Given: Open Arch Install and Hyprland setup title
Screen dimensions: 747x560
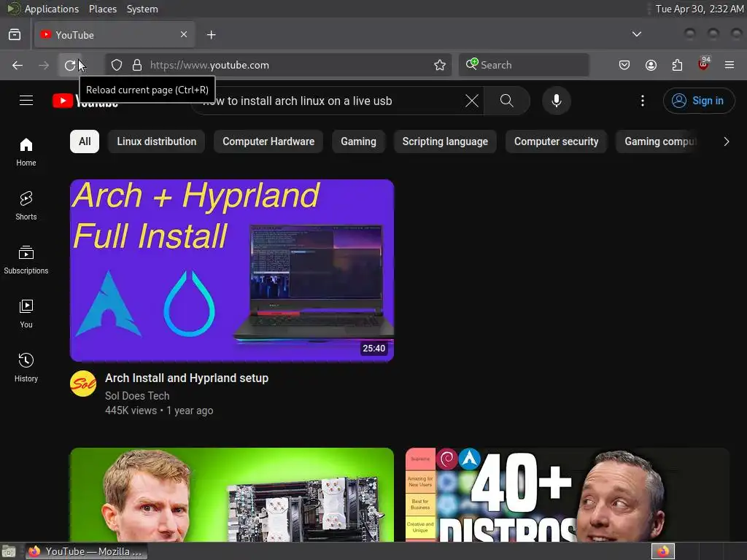Looking at the screenshot, I should 187,378.
